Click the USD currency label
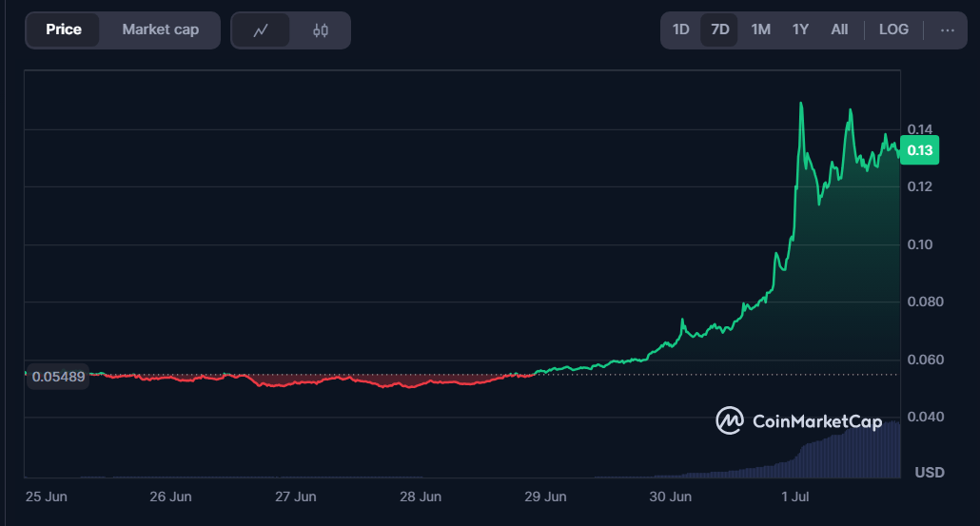Viewport: 980px width, 526px height. (x=929, y=473)
